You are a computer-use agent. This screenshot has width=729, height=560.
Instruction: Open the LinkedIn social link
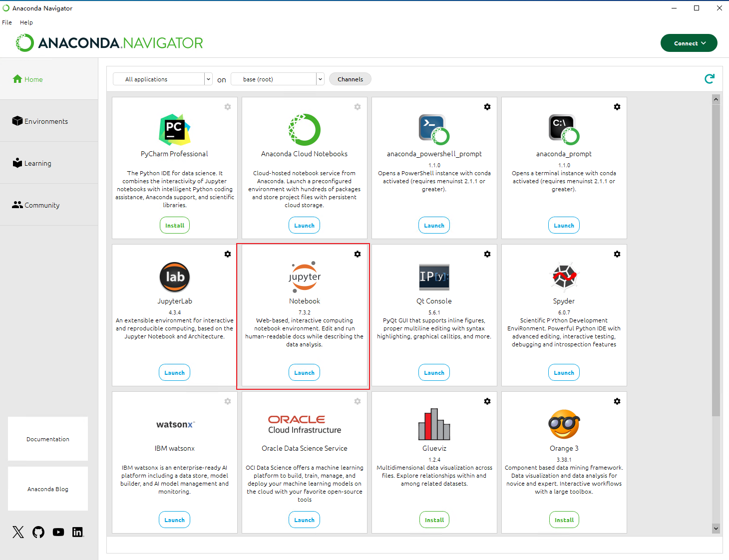[78, 532]
